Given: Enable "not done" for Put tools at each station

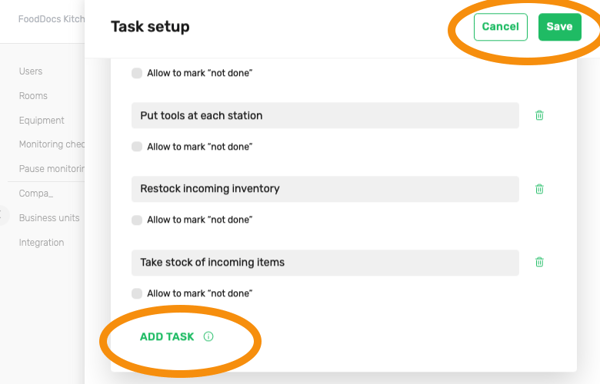Looking at the screenshot, I should pos(137,146).
